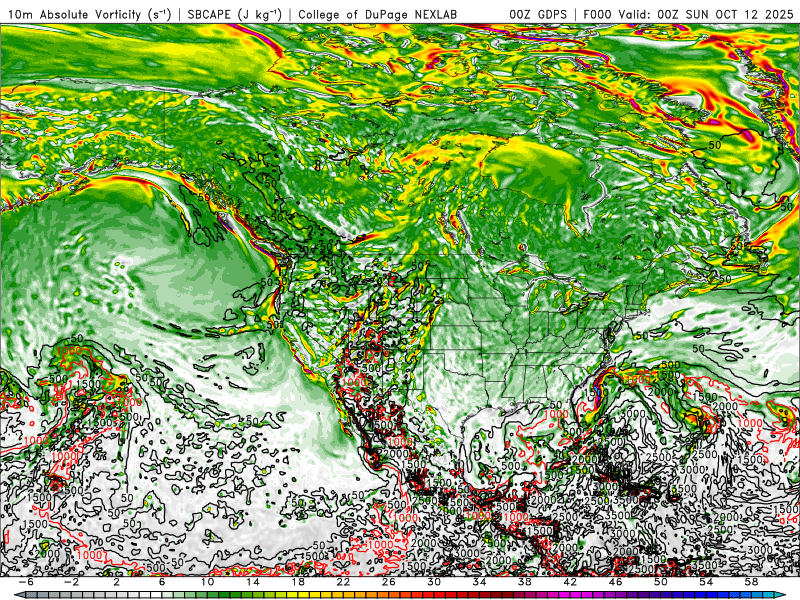Click the colorbar swatch below the -6 label

point(32,595)
